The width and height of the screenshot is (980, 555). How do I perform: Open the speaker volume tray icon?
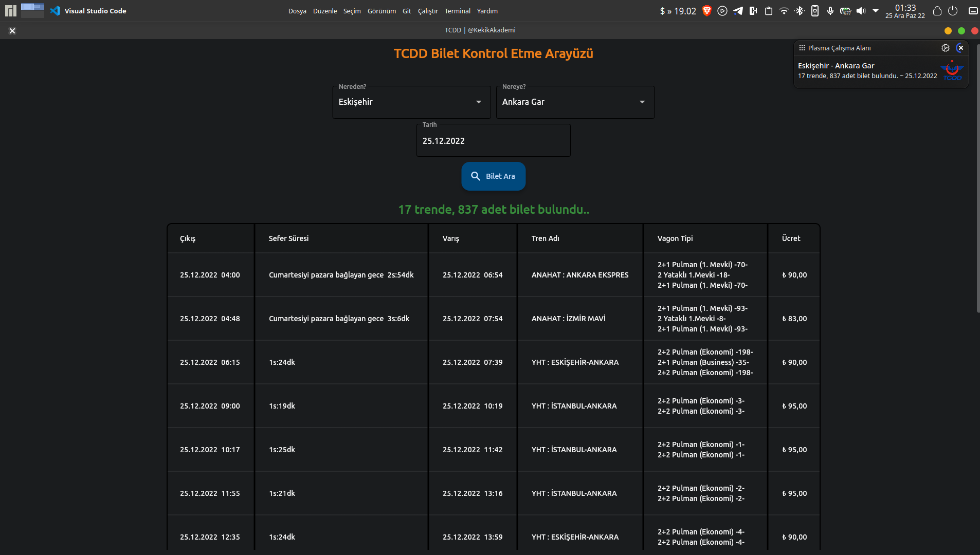point(861,11)
